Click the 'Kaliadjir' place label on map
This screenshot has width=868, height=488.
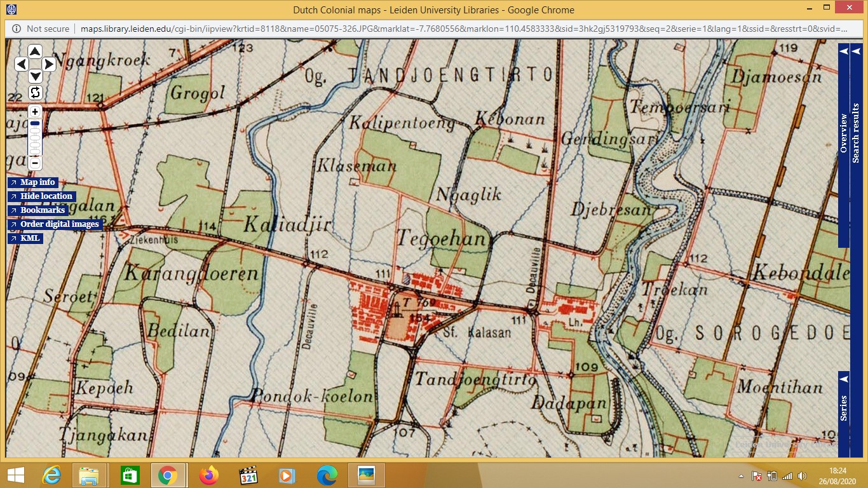(287, 224)
